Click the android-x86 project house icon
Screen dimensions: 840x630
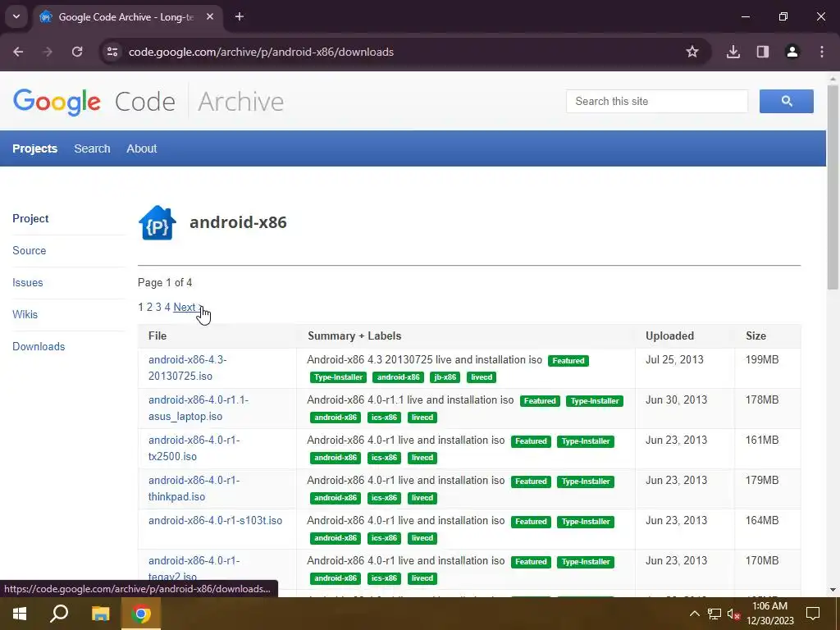pyautogui.click(x=157, y=222)
